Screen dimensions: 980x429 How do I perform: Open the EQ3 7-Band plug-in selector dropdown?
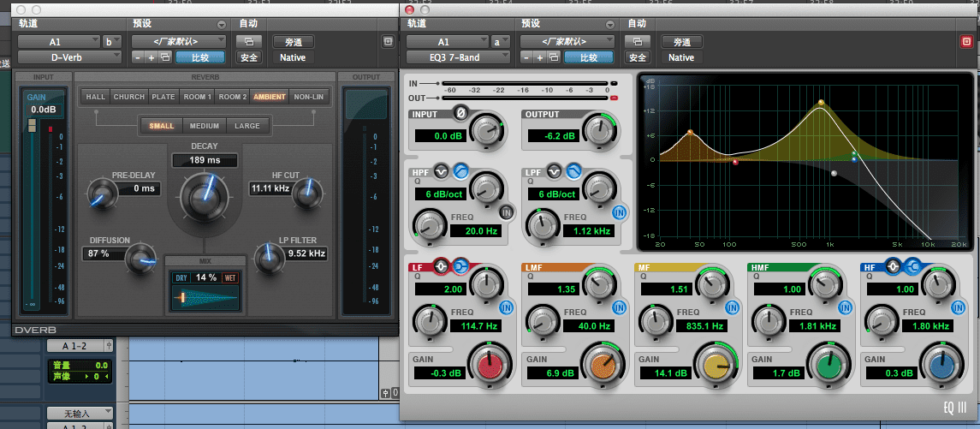tap(458, 57)
